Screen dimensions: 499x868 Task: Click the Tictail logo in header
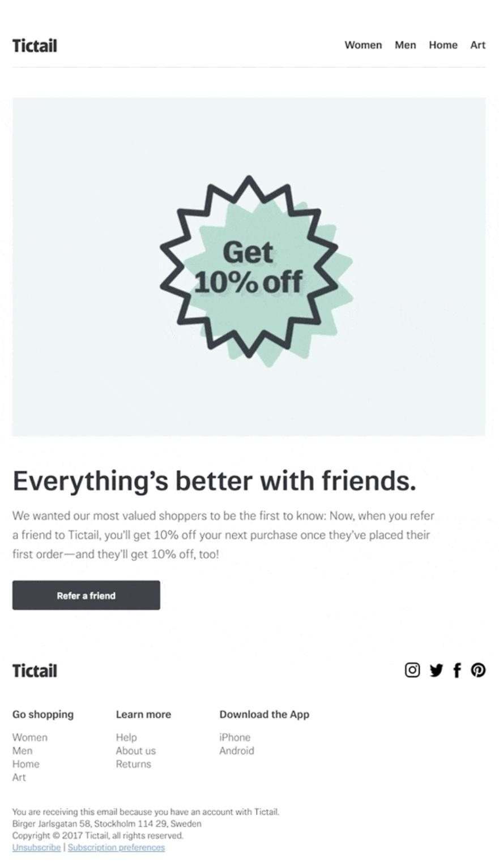click(35, 46)
